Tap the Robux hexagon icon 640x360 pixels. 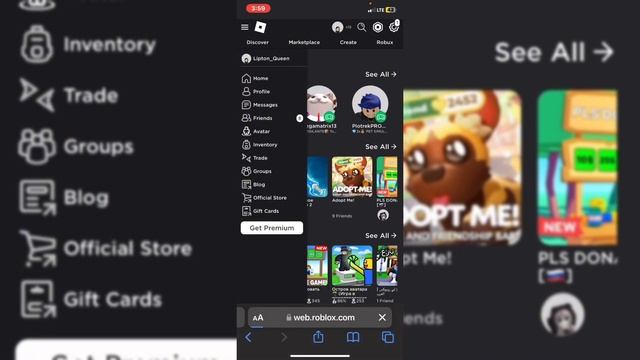coord(378,27)
